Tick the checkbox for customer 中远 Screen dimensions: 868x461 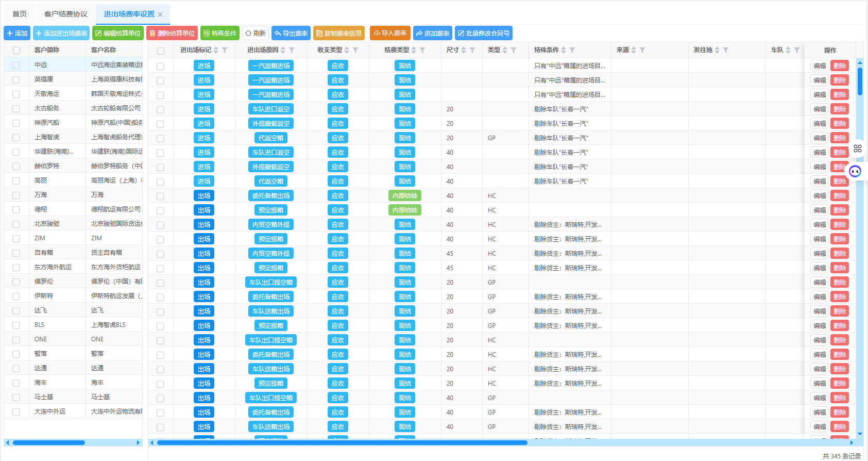(16, 65)
